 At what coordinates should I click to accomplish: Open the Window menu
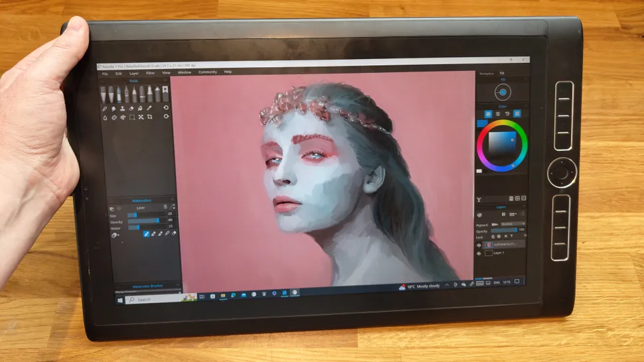(184, 72)
